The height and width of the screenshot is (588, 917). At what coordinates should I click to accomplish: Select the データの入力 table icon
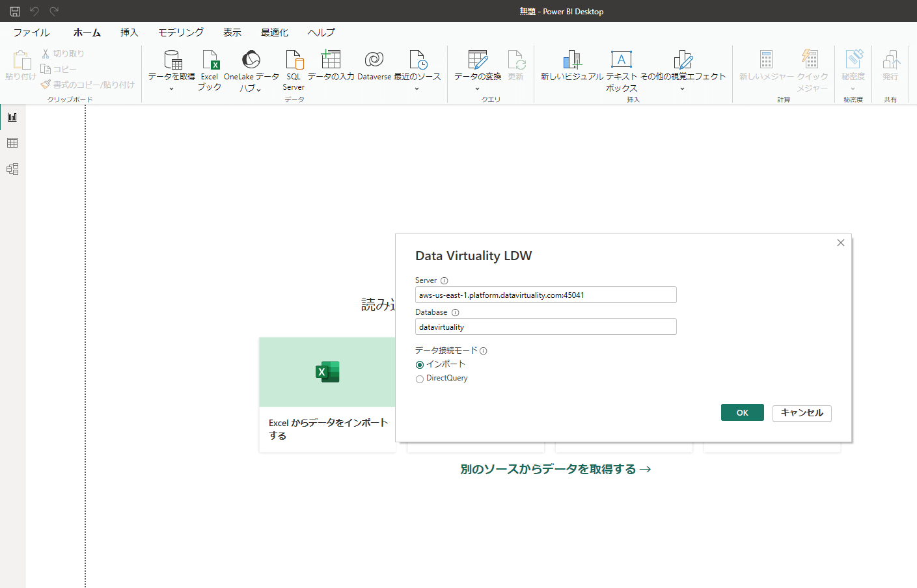click(331, 60)
